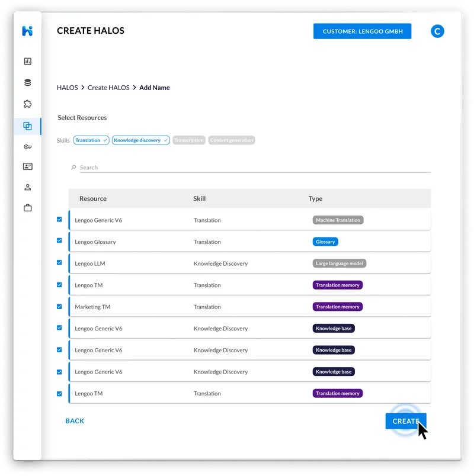Viewport: 474px width, 476px height.
Task: Click the Add Name breadcrumb
Action: 155,88
